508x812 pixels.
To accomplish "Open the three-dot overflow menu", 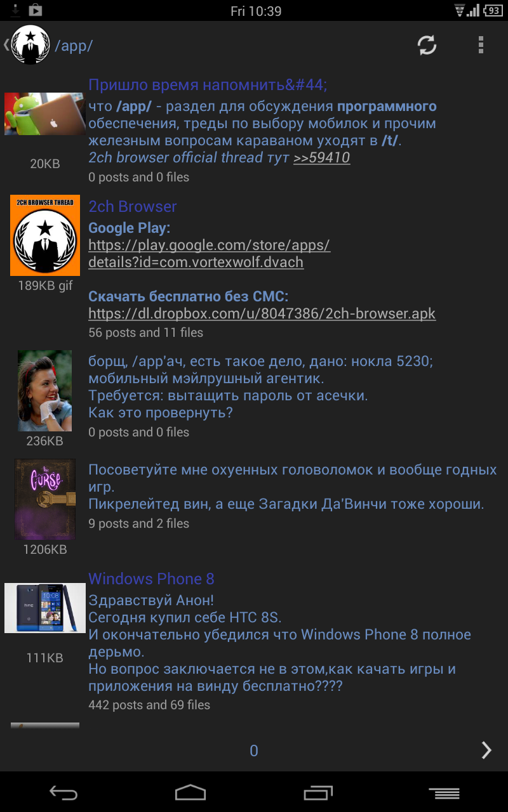I will coord(481,45).
